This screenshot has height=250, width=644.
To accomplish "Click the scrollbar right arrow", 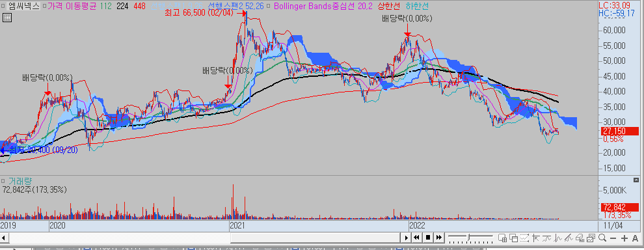I will (x=407, y=237).
